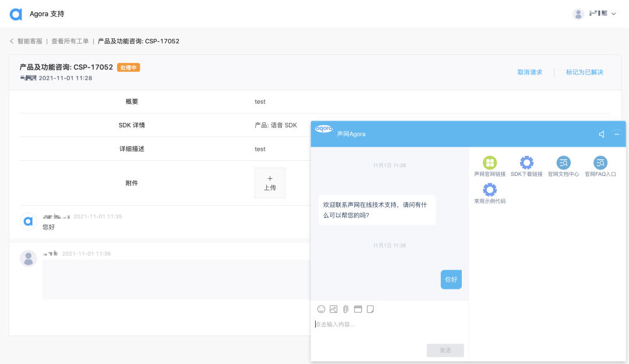Click the agora logo in chat header
Screen dimensions: 629x364
pyautogui.click(x=324, y=129)
